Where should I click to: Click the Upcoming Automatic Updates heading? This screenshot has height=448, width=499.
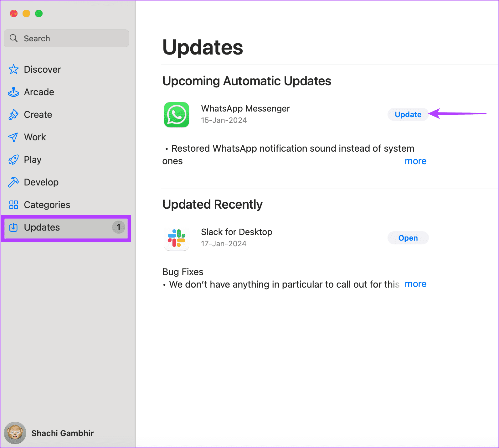pos(247,81)
